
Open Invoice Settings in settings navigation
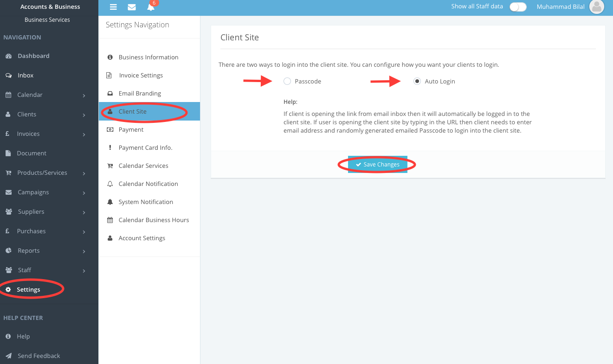[141, 76]
